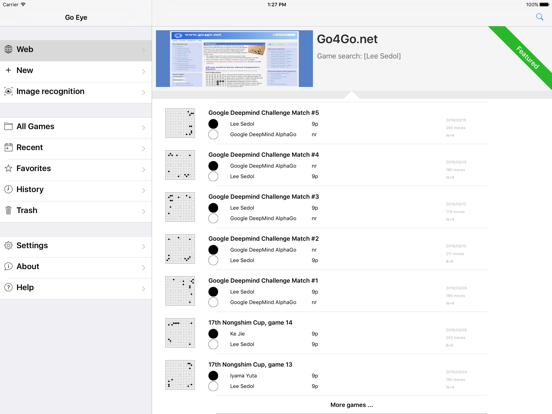The height and width of the screenshot is (414, 552).
Task: Click Google Deepmind Challenge Match #3 title
Action: [263, 196]
